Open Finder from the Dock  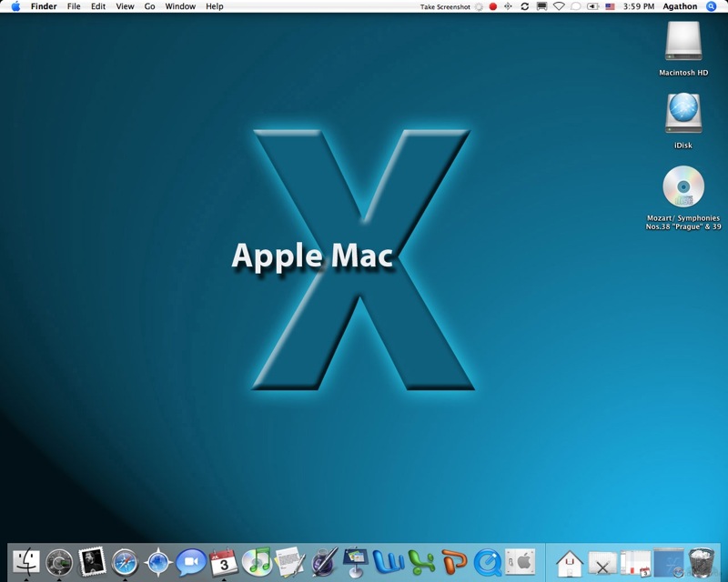coord(26,562)
